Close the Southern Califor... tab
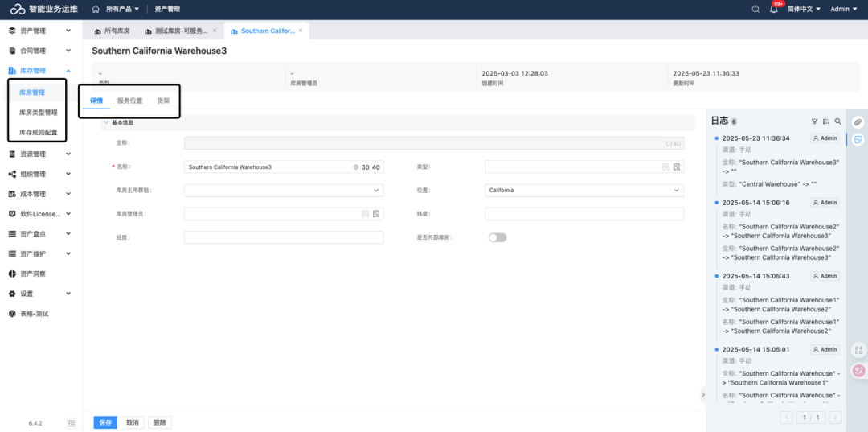868x432 pixels. 301,31
